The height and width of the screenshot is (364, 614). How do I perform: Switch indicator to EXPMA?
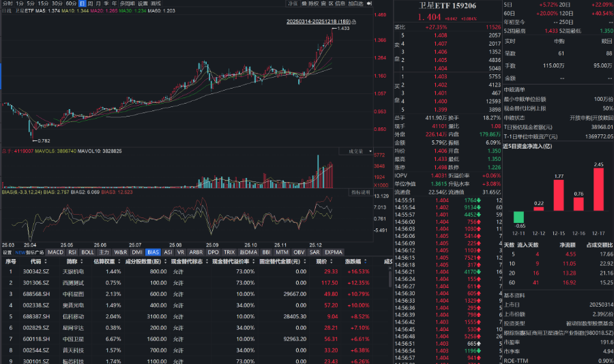point(334,252)
